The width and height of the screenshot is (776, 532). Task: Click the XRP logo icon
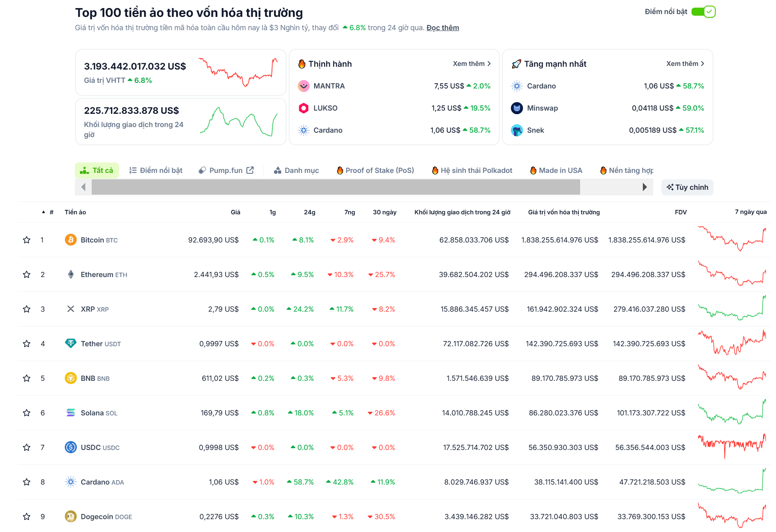click(x=71, y=309)
